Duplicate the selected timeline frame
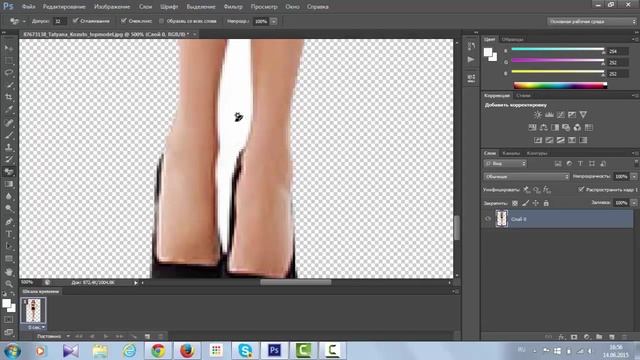This screenshot has width=640, height=360. pyautogui.click(x=147, y=336)
